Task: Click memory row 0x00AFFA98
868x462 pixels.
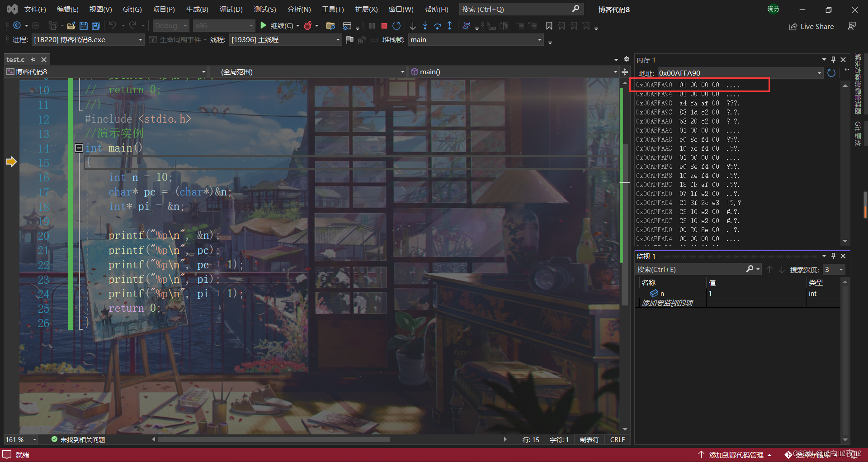Action: tap(688, 103)
